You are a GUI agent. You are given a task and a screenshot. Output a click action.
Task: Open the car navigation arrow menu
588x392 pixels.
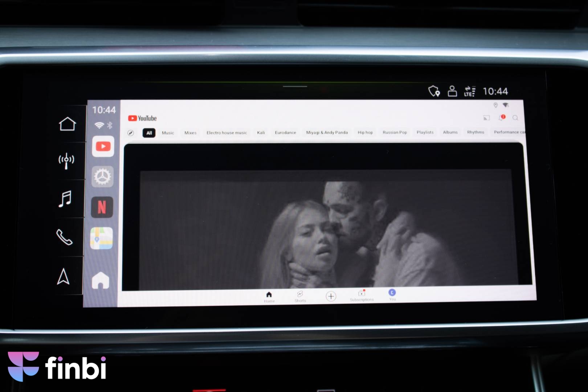[64, 277]
